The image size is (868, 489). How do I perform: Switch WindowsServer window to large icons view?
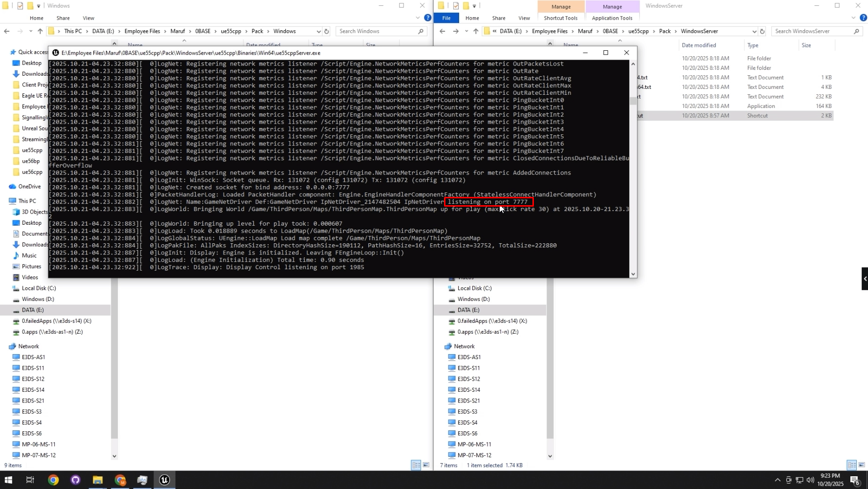point(862,465)
